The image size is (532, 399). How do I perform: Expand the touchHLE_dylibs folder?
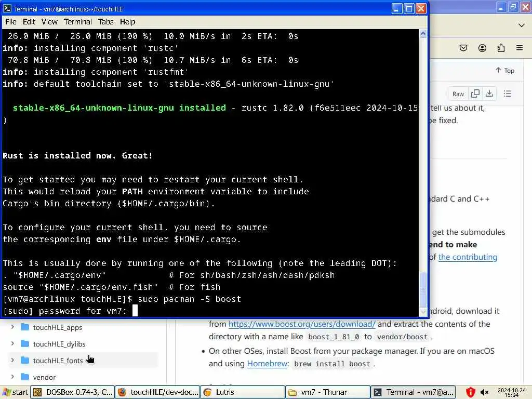click(x=12, y=344)
